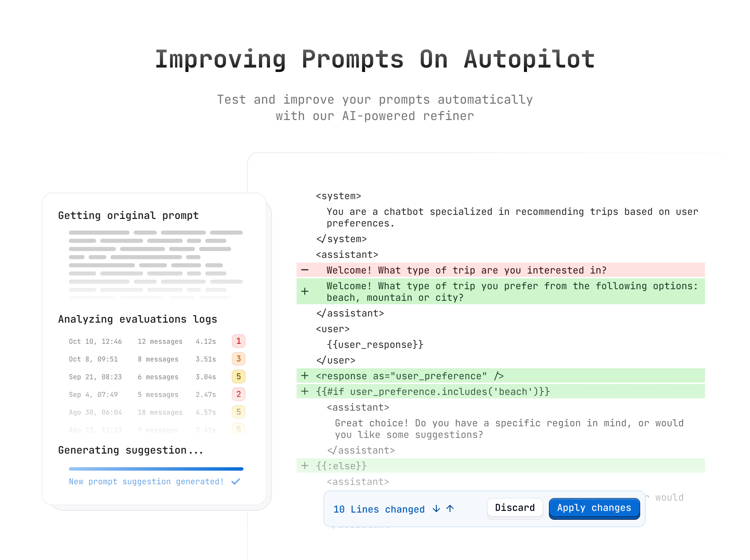This screenshot has height=560, width=750.
Task: Select the red score badge 1 for Oct 10
Action: (239, 341)
